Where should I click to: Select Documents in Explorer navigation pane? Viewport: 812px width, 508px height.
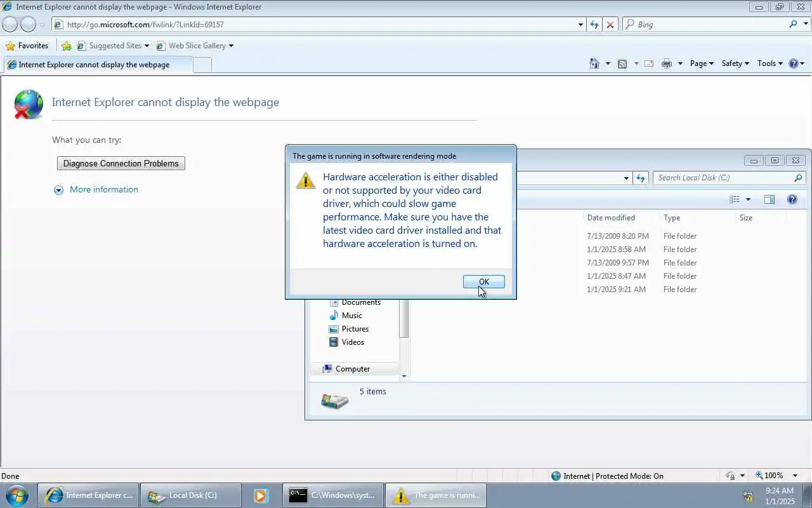click(x=361, y=302)
